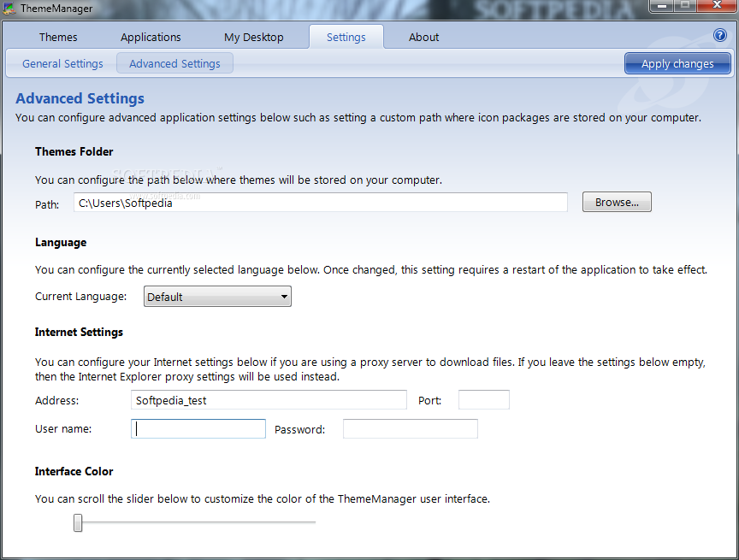Click Browse to choose themes folder
Viewport: 739px width, 560px height.
(x=617, y=202)
